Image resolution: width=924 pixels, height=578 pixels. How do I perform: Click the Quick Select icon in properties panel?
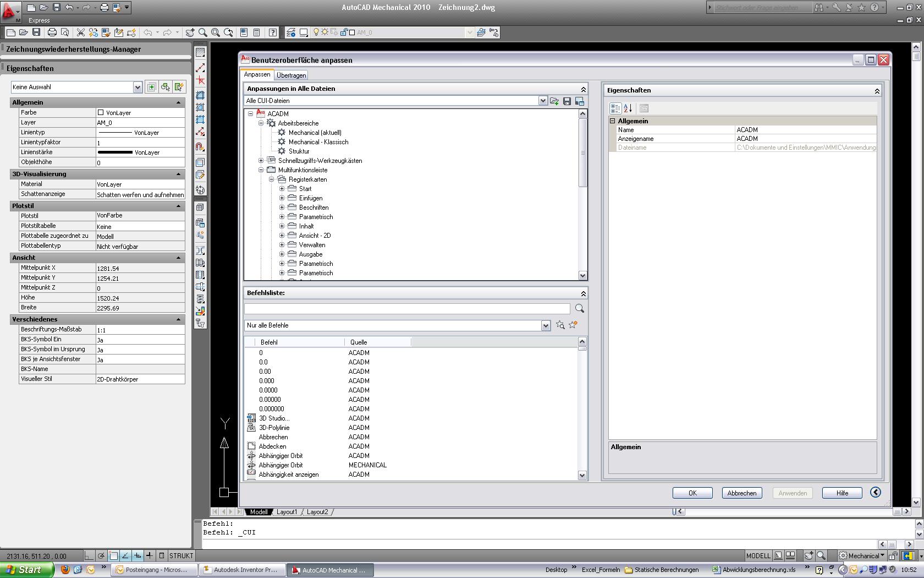179,87
